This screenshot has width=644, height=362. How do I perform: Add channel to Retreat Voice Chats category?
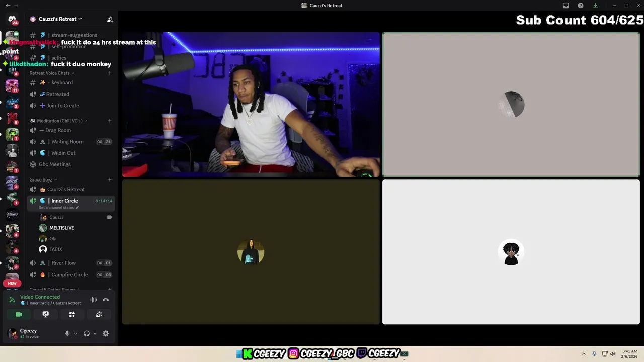110,73
